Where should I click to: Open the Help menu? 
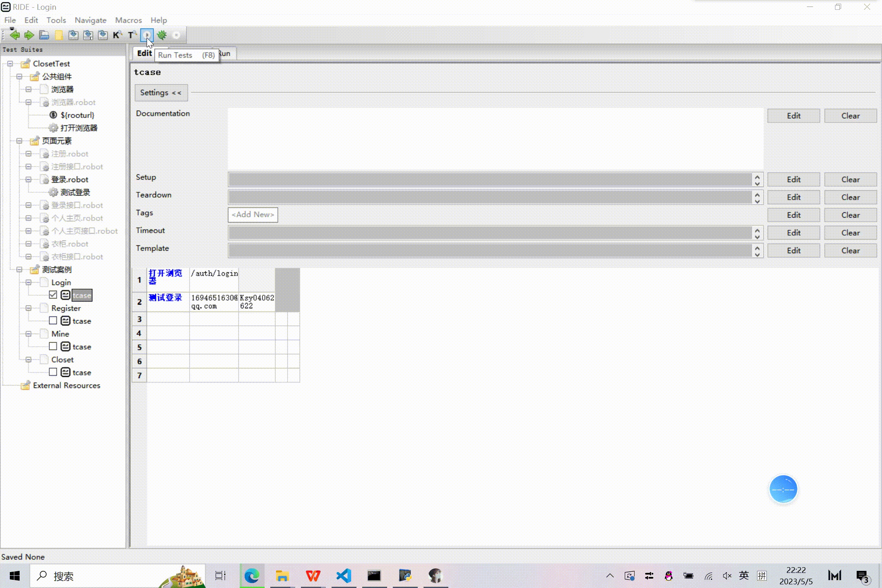pyautogui.click(x=158, y=20)
